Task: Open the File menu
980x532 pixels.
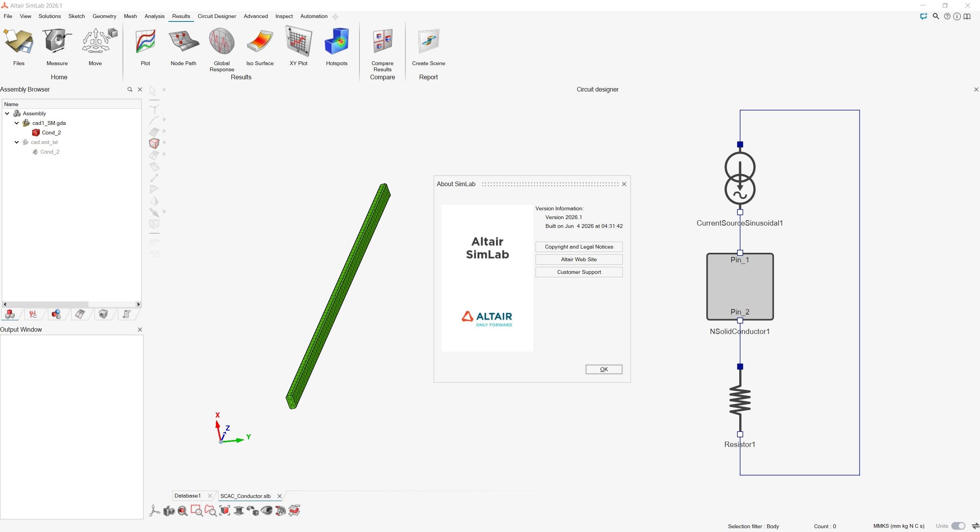Action: pos(8,16)
